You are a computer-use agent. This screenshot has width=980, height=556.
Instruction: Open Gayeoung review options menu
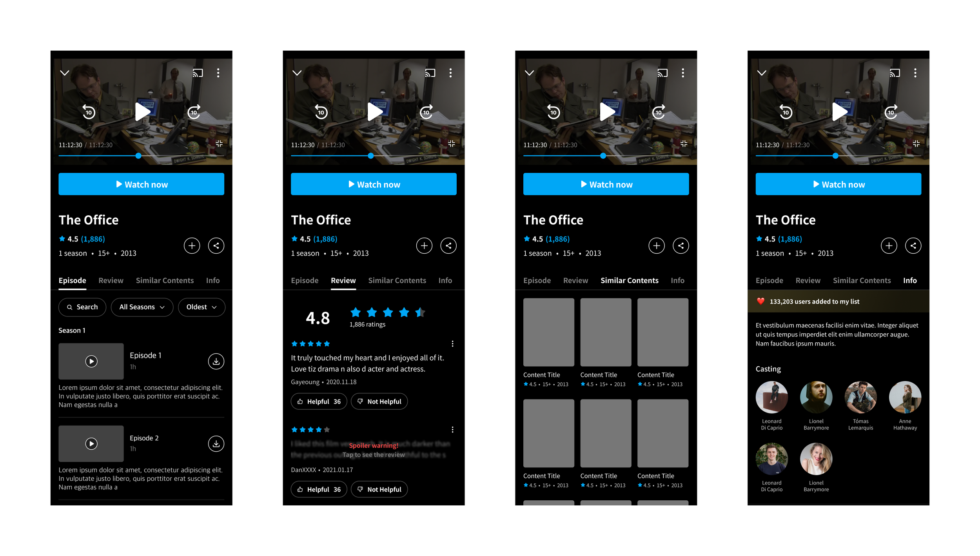[452, 344]
